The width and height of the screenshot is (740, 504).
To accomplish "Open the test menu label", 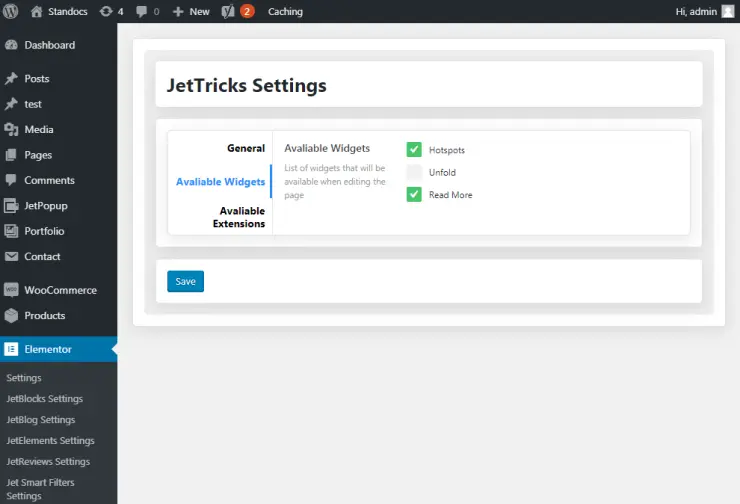I will [33, 104].
